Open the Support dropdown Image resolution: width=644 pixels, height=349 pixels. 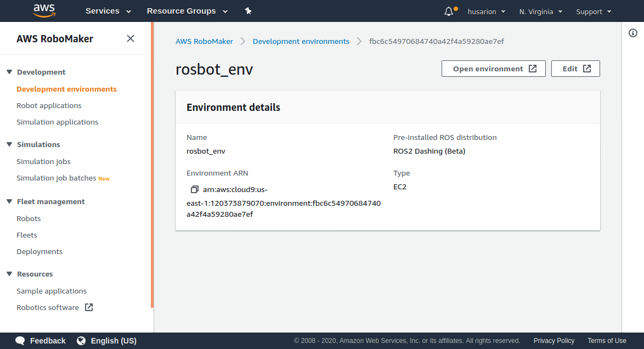(x=594, y=12)
